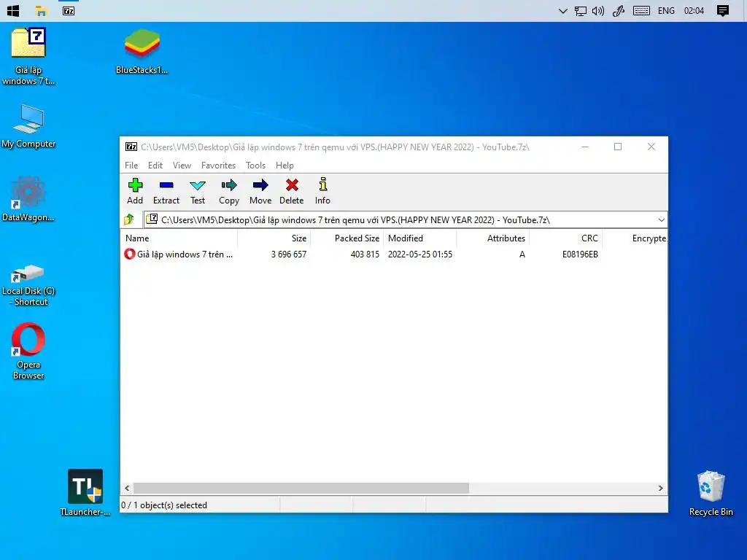The width and height of the screenshot is (747, 560).
Task: Click the CRC value E08196EB
Action: tap(580, 254)
